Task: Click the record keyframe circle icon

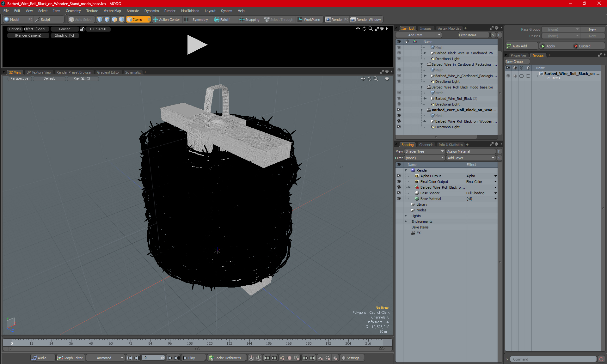Action: [x=289, y=358]
